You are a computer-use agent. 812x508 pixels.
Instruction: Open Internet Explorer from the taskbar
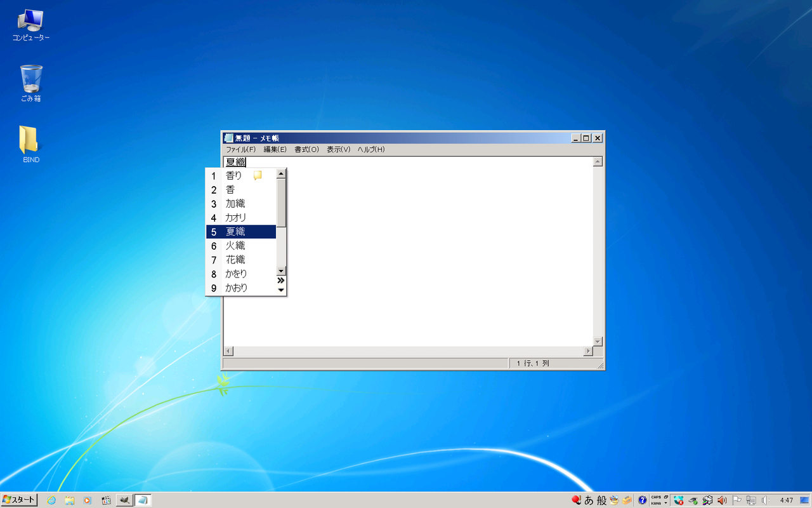click(51, 500)
